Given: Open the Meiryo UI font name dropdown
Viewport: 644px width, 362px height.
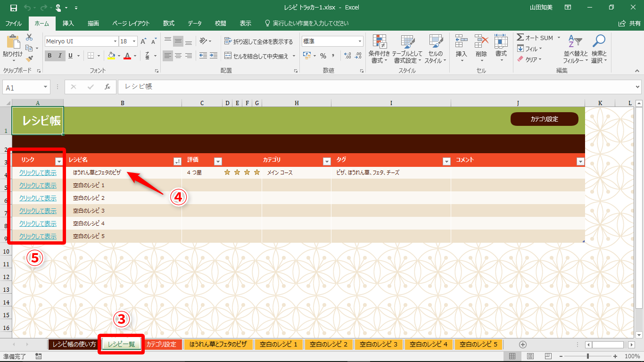Looking at the screenshot, I should pos(114,41).
